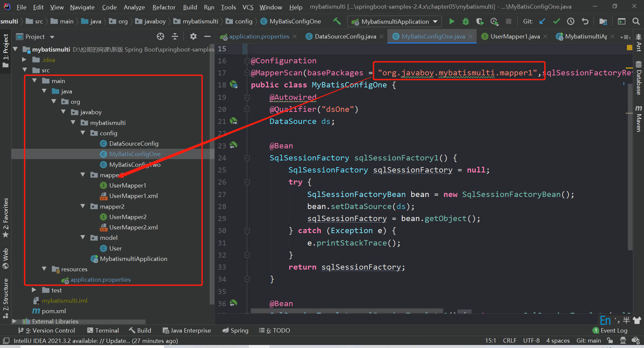Viewport: 644px width, 348px height.
Task: Select MybatismultiApplication class in tree
Action: coord(129,259)
